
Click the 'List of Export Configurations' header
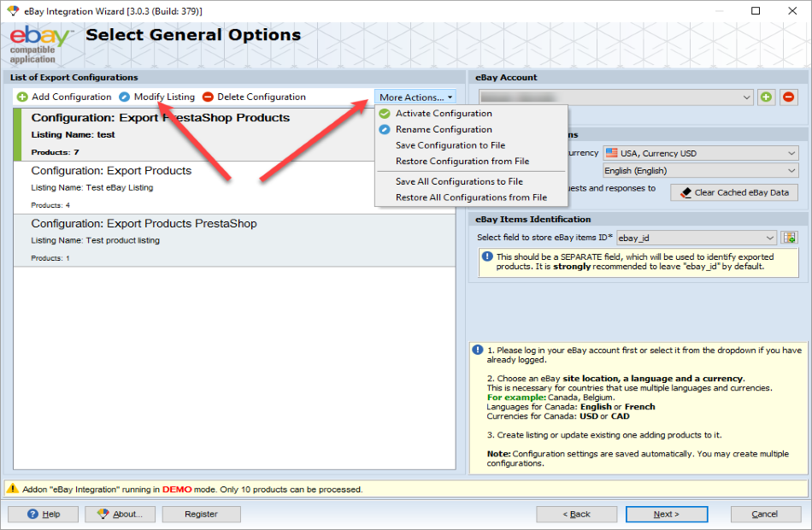[74, 77]
